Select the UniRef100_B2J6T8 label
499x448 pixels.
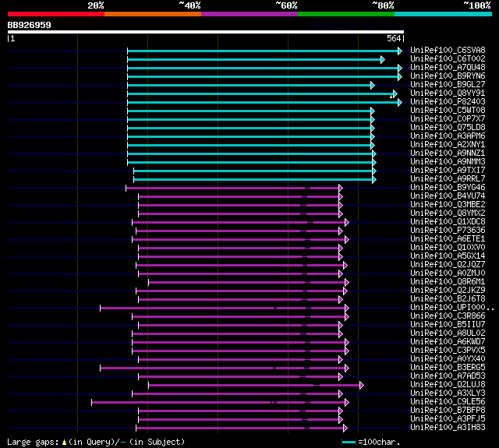pyautogui.click(x=448, y=299)
